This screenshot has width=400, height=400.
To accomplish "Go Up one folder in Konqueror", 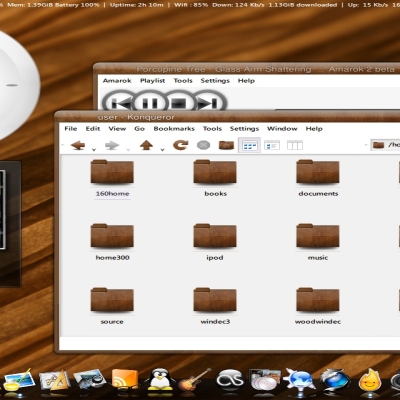I will click(146, 145).
